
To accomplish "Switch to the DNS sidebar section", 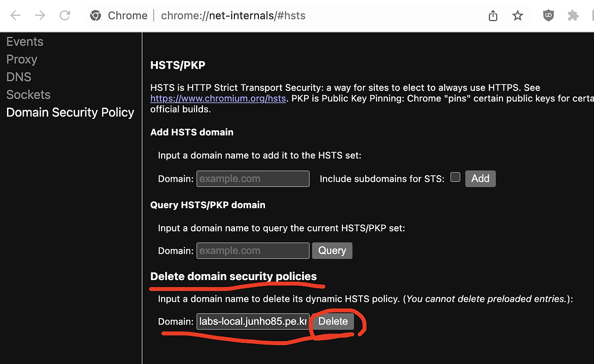I will pyautogui.click(x=19, y=77).
